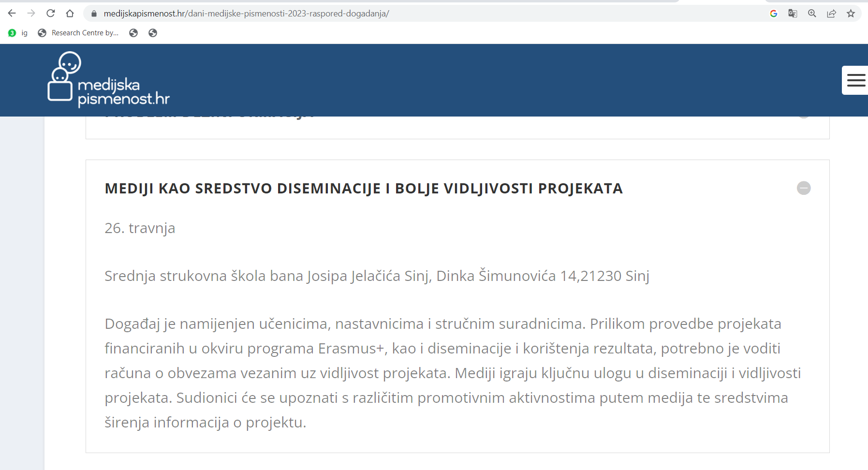Go back with the browser back arrow
Screen dimensions: 868x470
[12, 13]
